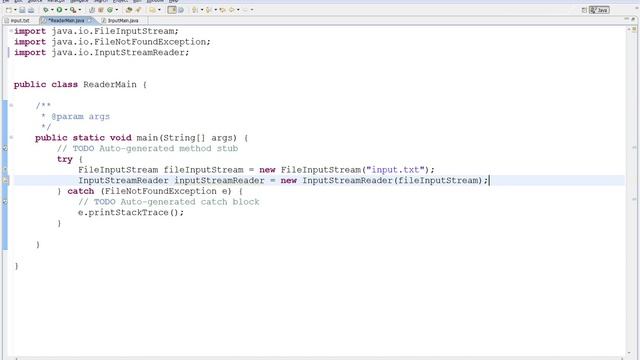Click the New file toolbar icon
Image resolution: width=640 pixels, height=360 pixels.
tap(8, 10)
